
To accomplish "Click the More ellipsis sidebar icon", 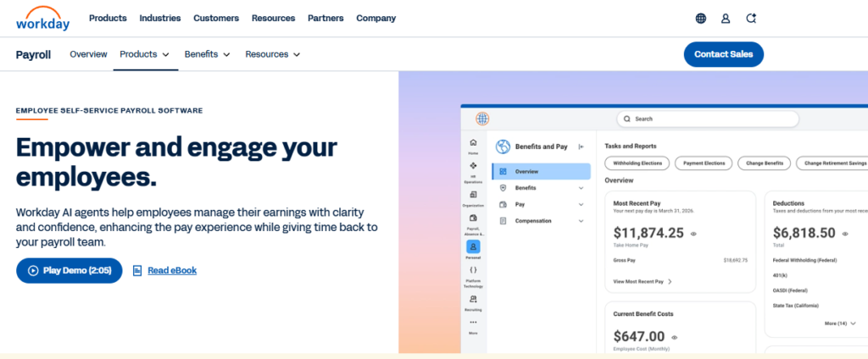I will (x=473, y=322).
